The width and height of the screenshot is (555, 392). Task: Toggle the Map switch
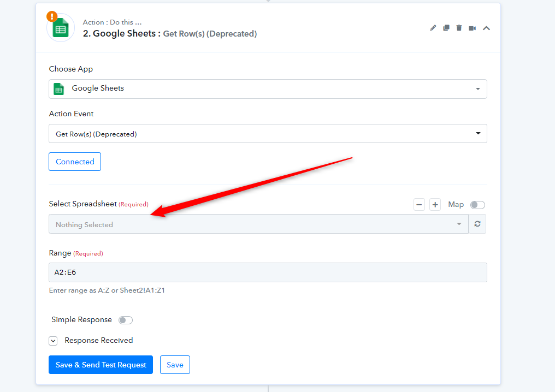pos(477,205)
